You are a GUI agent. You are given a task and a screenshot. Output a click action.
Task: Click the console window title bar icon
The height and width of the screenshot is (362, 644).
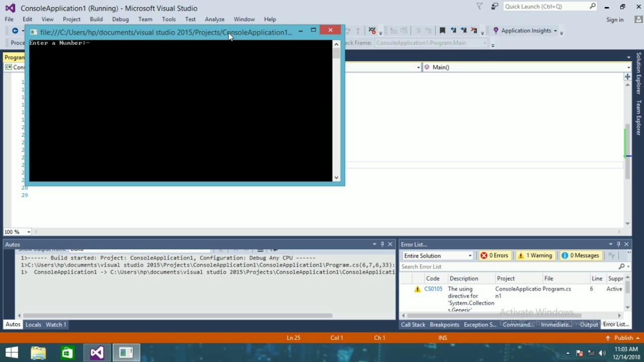[x=34, y=32]
